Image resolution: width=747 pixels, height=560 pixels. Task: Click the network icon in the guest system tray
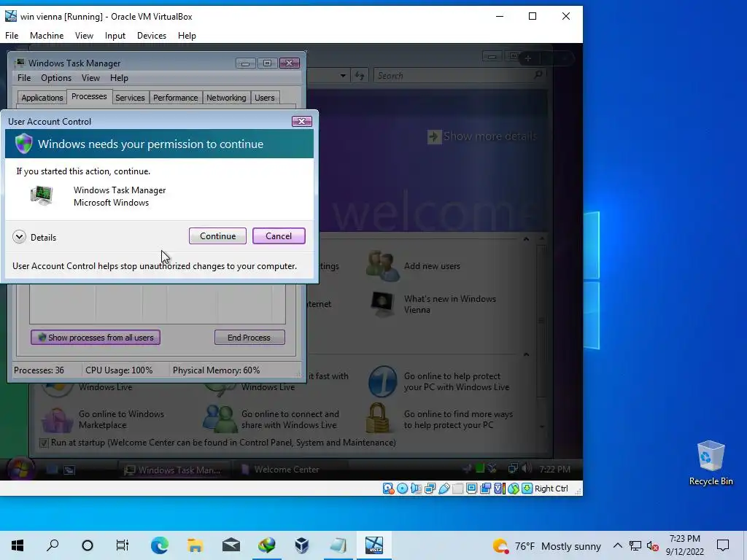pos(513,469)
